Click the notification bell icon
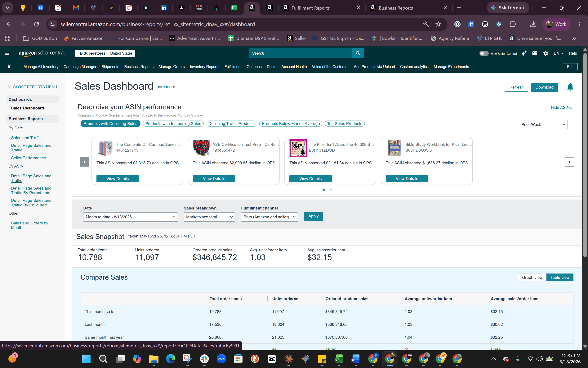This screenshot has height=368, width=588. pos(570,87)
